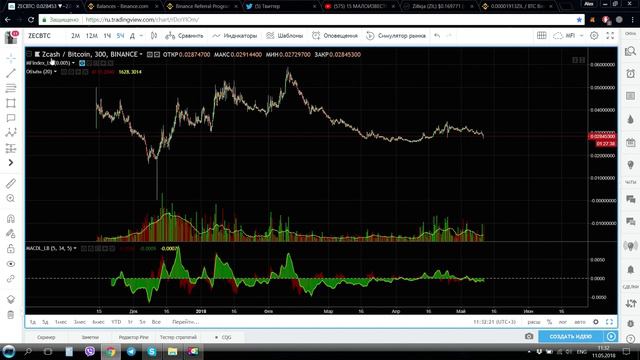Activate the zoom in tool
640x360 pixels.
click(11, 198)
